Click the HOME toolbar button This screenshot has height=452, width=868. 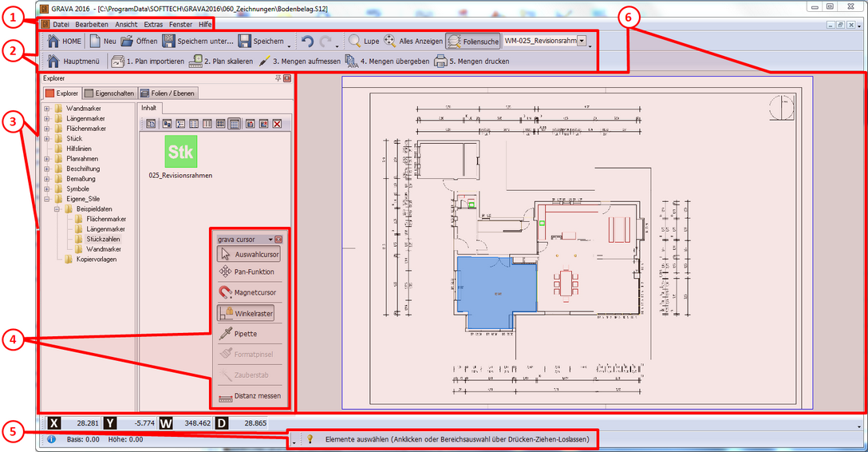point(65,41)
